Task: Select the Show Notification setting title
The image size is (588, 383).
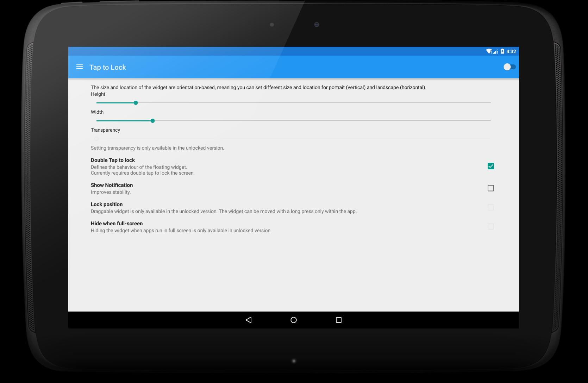Action: (x=112, y=185)
